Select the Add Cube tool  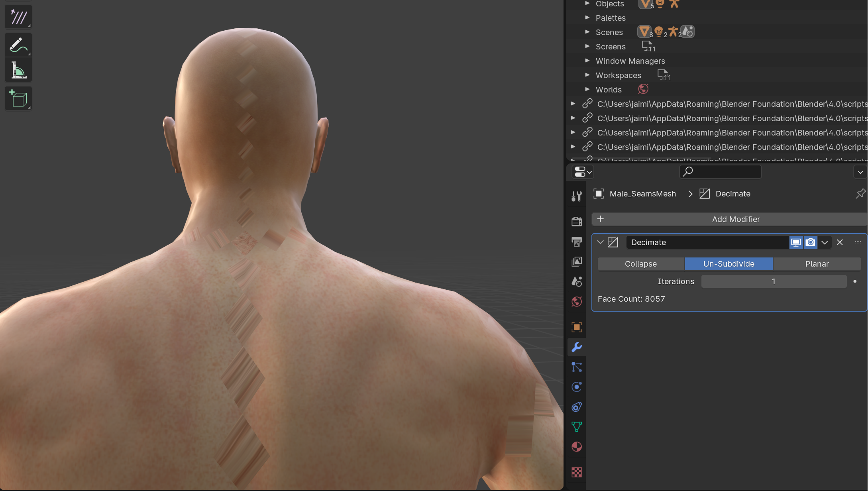pos(18,98)
